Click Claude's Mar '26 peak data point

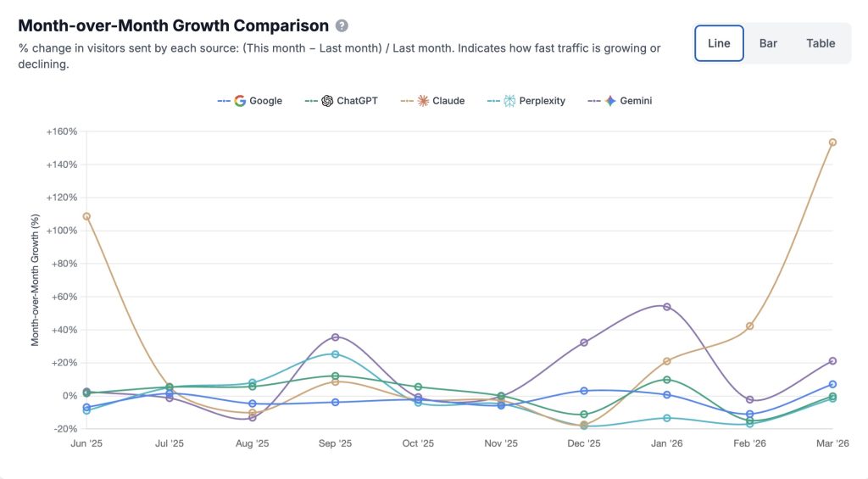click(832, 142)
